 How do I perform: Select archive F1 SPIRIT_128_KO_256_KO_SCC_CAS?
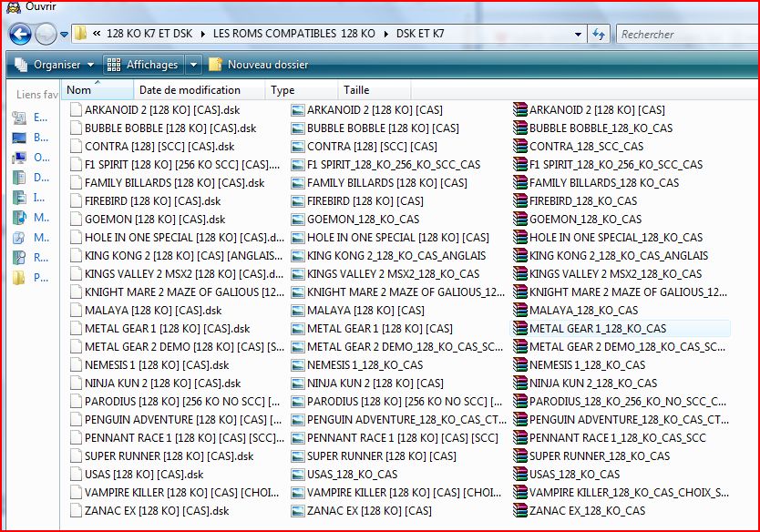(609, 165)
